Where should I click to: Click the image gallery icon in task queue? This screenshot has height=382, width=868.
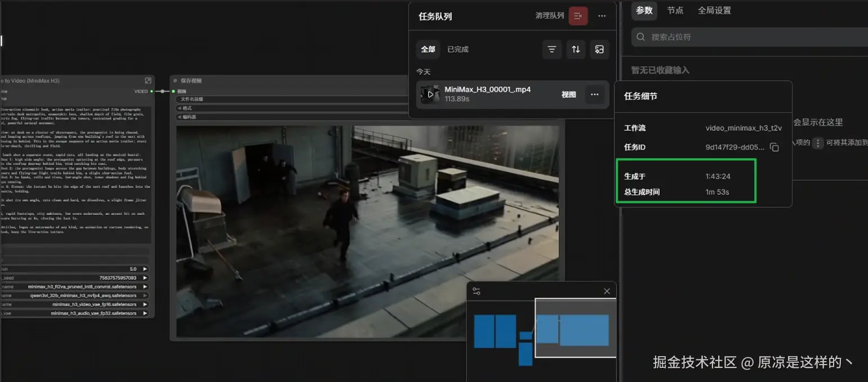click(599, 49)
